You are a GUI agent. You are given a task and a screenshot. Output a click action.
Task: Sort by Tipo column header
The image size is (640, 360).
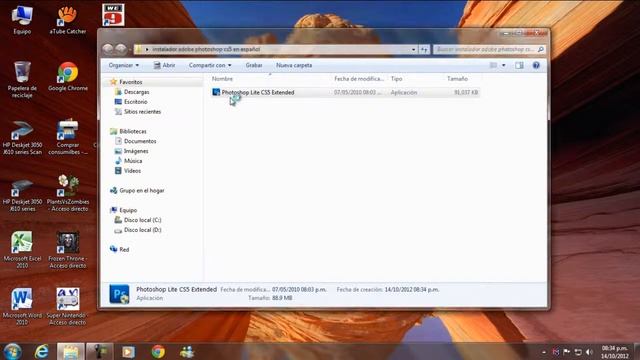(x=396, y=79)
